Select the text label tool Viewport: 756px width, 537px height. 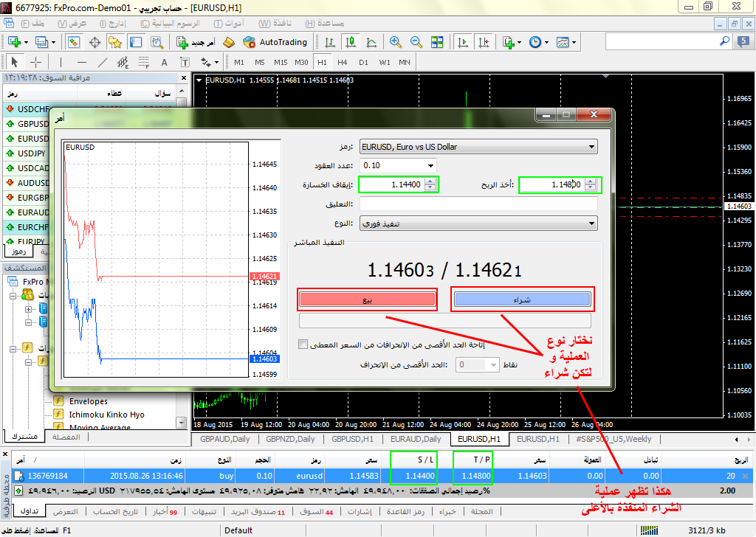point(185,62)
